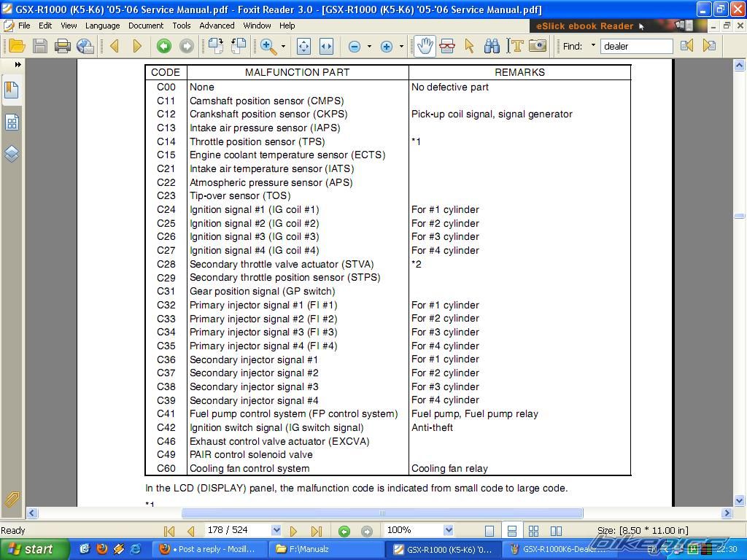Click the Windows start button
Screen dimensions: 747x560
point(34,549)
